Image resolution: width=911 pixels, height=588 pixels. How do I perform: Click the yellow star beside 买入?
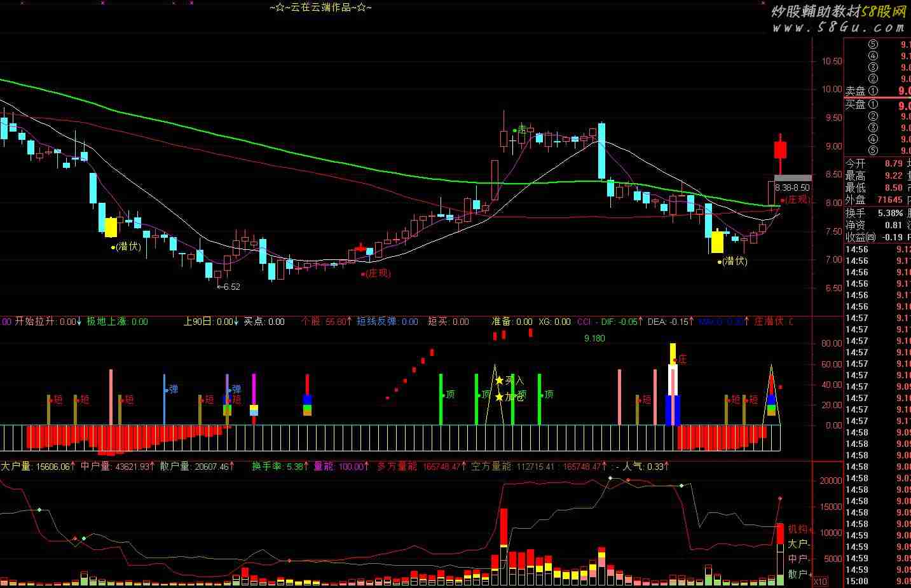pyautogui.click(x=499, y=380)
